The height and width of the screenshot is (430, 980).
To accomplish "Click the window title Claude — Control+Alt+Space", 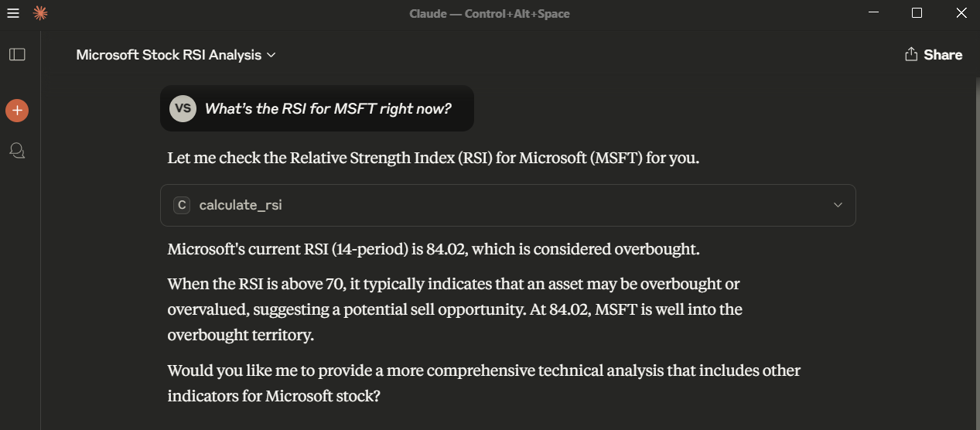I will [x=490, y=13].
